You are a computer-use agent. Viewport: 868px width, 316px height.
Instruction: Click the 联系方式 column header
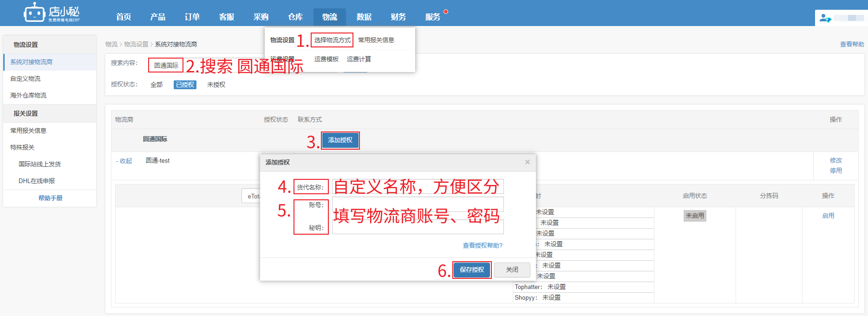pyautogui.click(x=310, y=119)
